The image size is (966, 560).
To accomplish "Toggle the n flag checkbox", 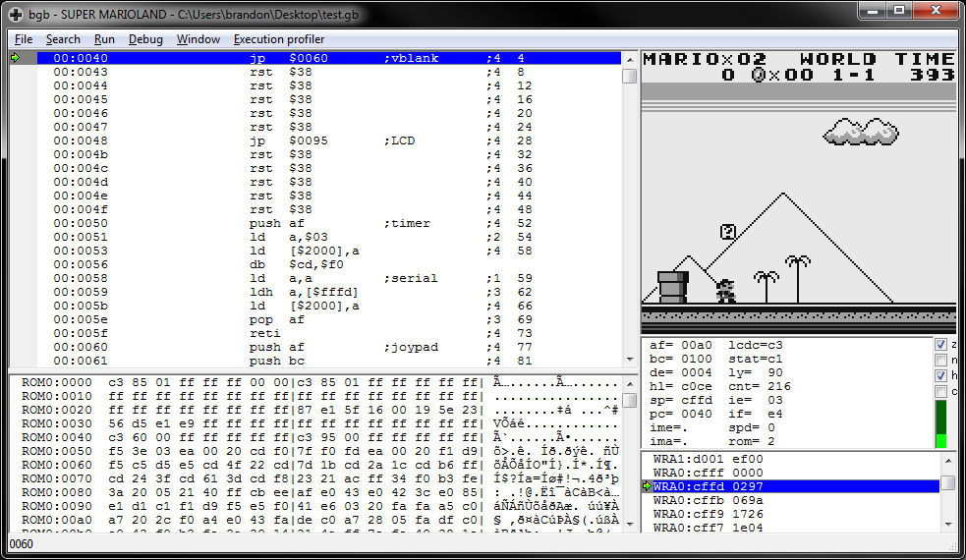I will 940,361.
